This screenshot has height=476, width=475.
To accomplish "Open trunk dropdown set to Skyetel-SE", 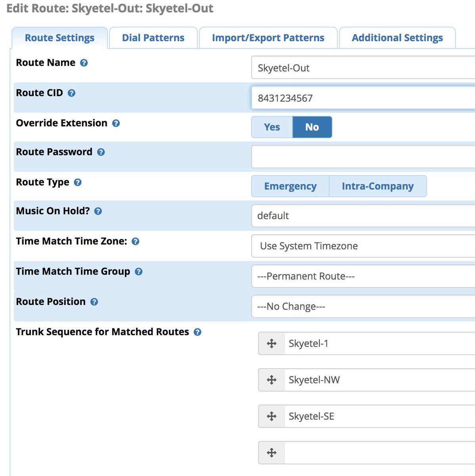I will (380, 416).
